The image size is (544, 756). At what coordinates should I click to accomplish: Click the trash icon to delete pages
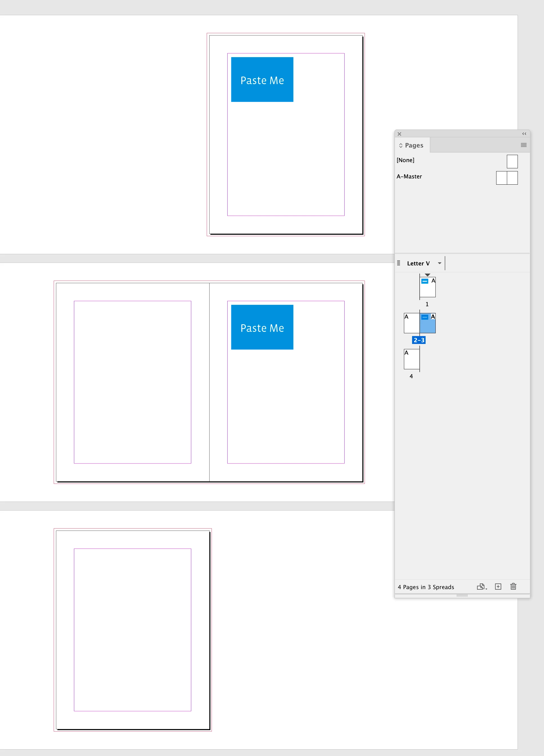pyautogui.click(x=513, y=587)
